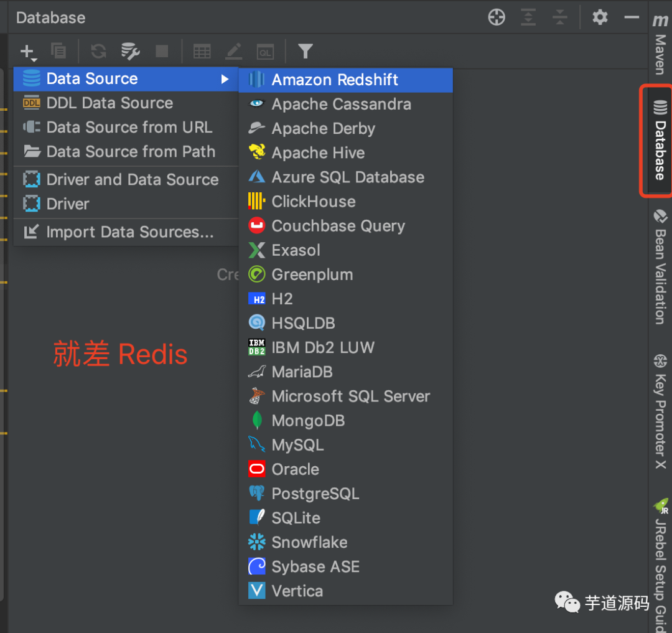Click the Stop square icon
The image size is (672, 633).
click(162, 52)
